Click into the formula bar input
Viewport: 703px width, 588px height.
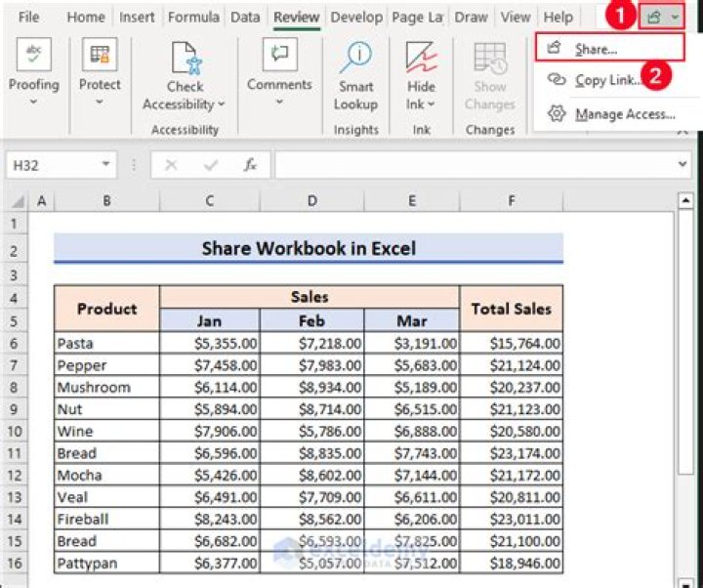(476, 165)
